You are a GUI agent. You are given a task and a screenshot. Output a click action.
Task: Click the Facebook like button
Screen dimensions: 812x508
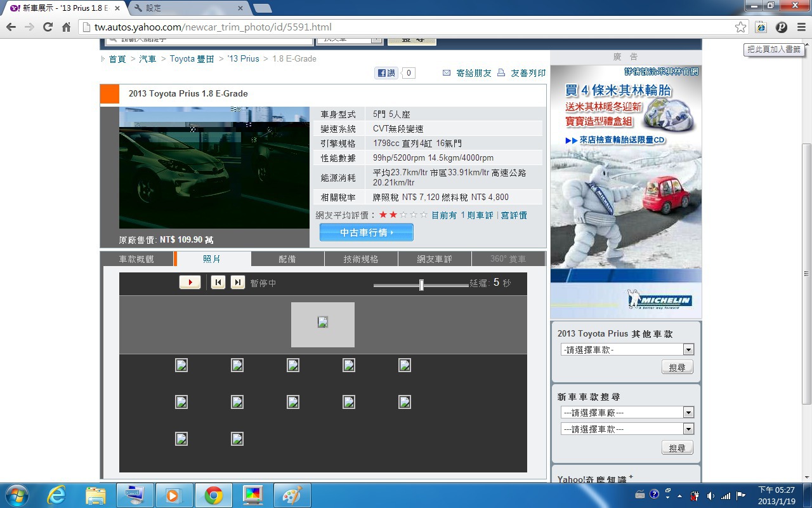(x=387, y=73)
